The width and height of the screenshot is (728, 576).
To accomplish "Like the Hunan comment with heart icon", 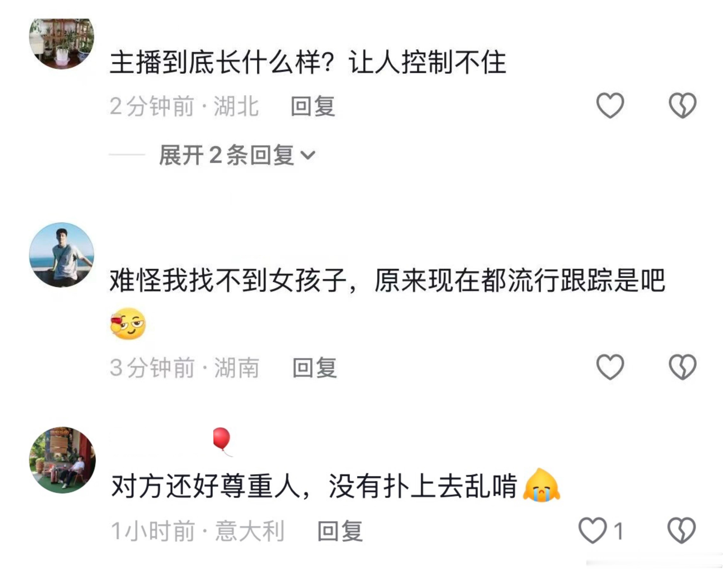I will [610, 367].
